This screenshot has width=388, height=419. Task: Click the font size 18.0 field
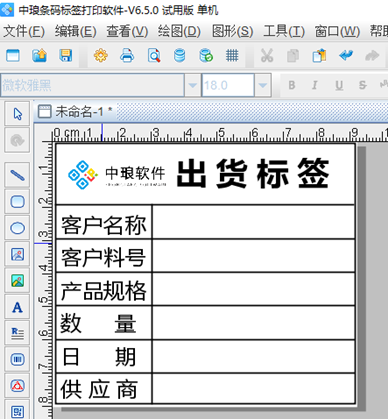[x=228, y=85]
